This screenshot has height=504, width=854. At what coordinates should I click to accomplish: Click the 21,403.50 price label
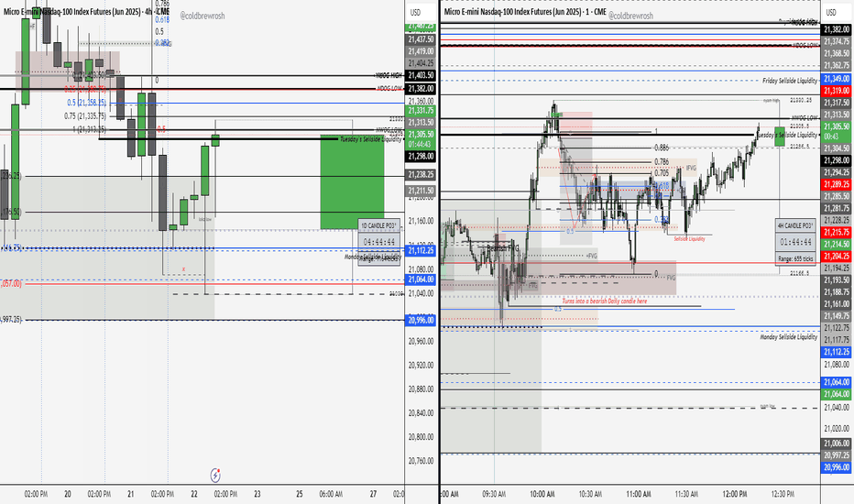tap(422, 75)
